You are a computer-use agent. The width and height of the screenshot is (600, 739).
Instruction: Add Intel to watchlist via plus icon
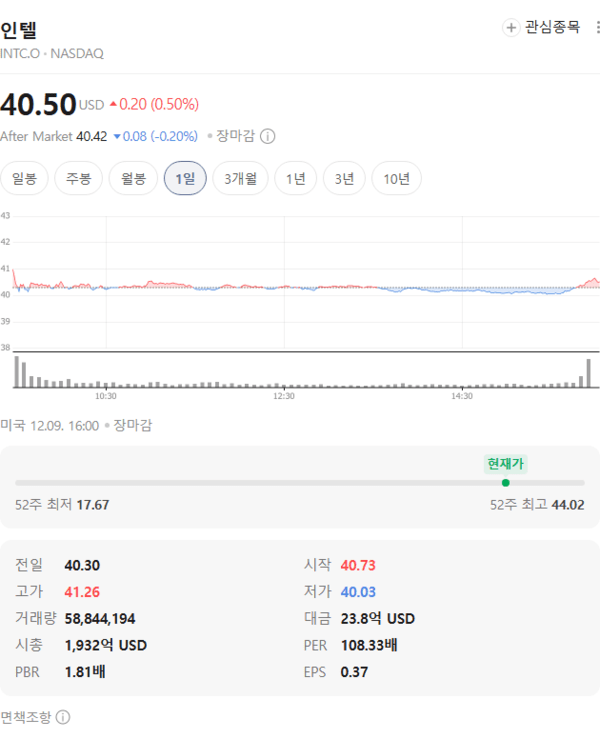pos(511,27)
